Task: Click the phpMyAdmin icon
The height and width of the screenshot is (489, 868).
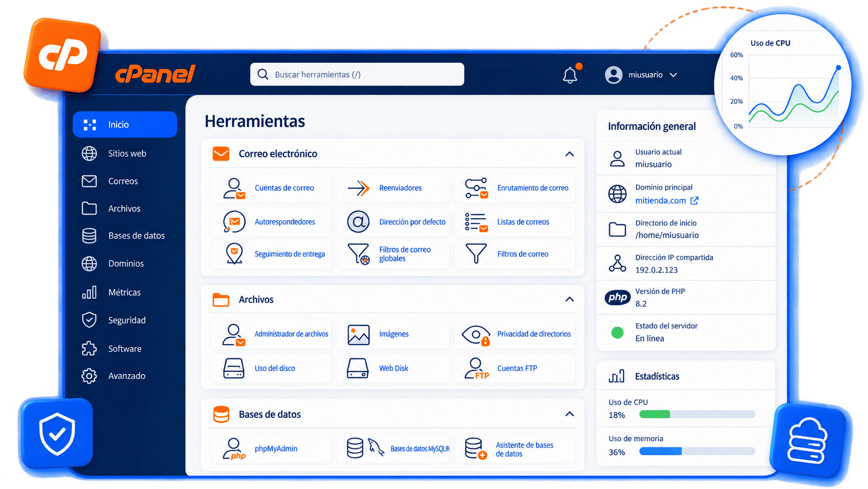Action: pos(234,448)
